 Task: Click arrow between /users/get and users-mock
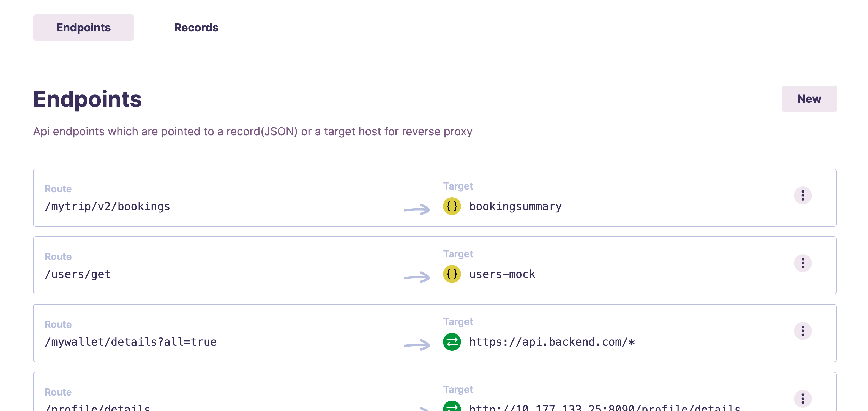point(417,277)
